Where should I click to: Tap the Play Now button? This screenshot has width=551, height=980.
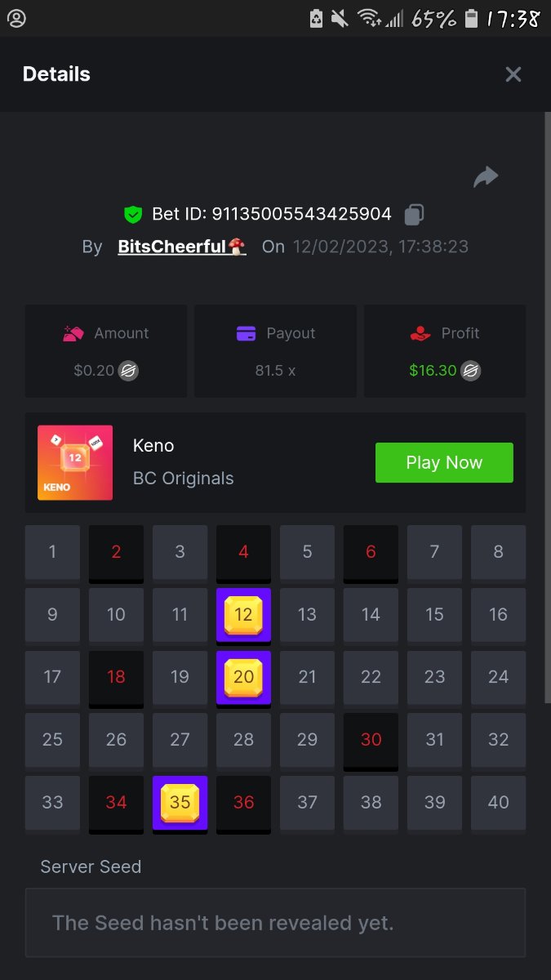coord(444,463)
